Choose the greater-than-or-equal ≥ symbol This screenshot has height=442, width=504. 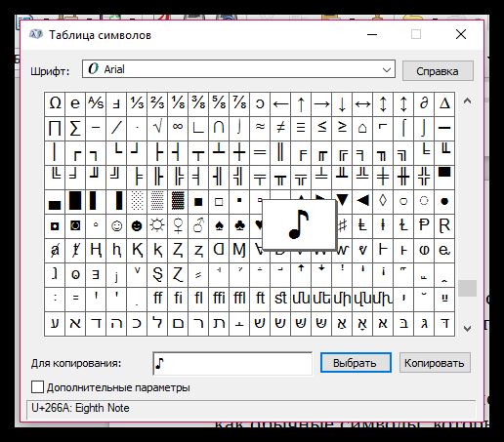point(342,128)
